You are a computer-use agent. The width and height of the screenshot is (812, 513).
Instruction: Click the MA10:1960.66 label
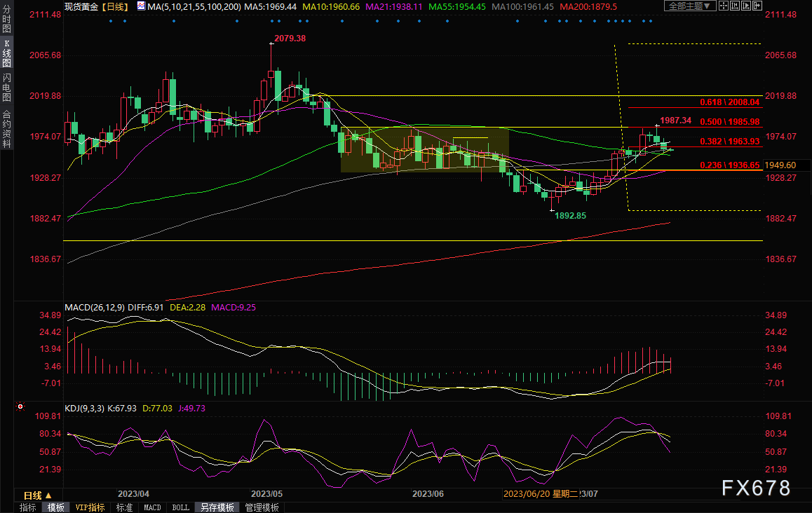(331, 7)
